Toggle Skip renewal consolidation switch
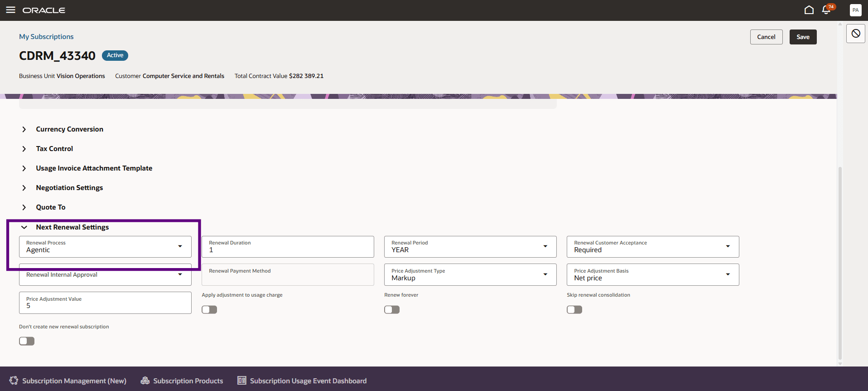Image resolution: width=868 pixels, height=391 pixels. pos(574,309)
